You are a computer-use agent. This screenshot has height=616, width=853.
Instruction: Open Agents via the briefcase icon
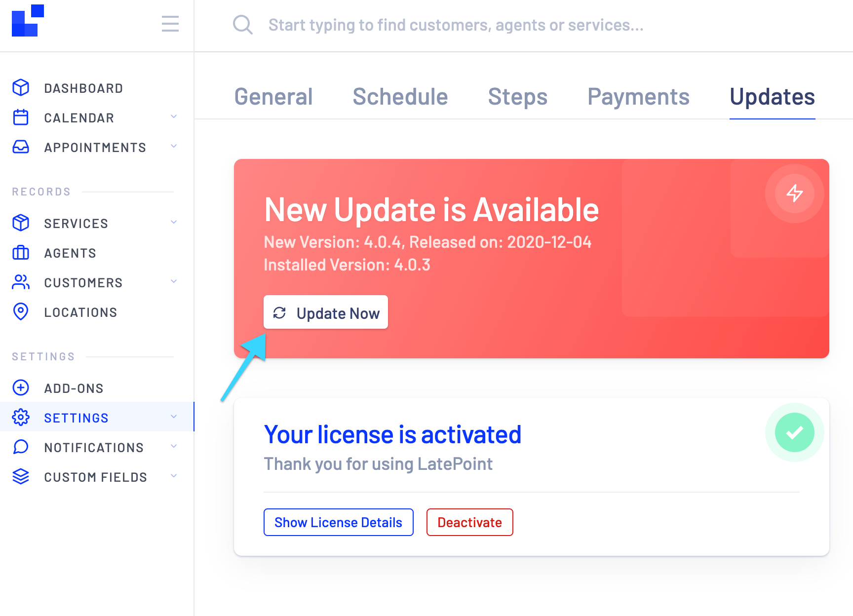20,253
